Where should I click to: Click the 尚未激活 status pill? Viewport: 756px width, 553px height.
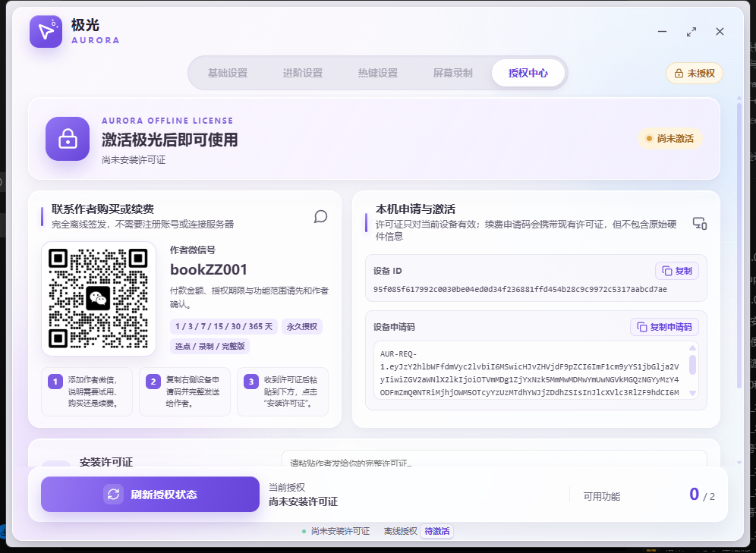coord(670,139)
